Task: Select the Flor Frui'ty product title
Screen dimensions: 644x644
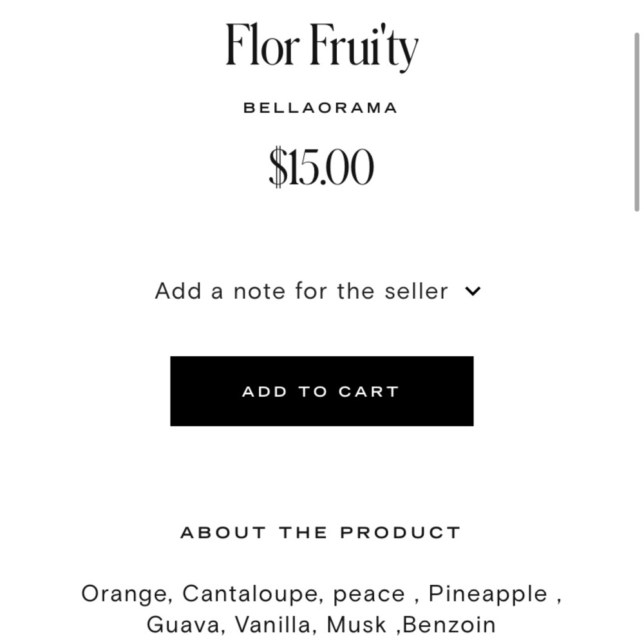Action: [322, 47]
